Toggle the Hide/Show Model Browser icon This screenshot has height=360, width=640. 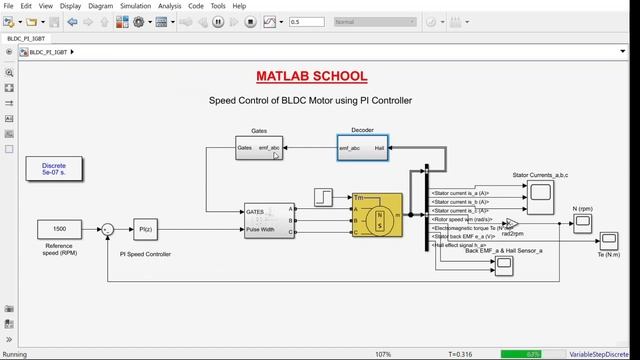click(x=9, y=52)
